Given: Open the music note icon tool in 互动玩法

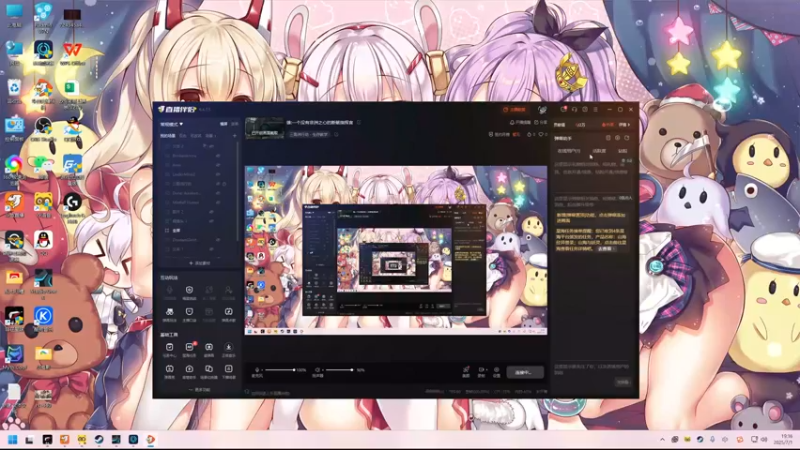Looking at the screenshot, I should pos(229,312).
